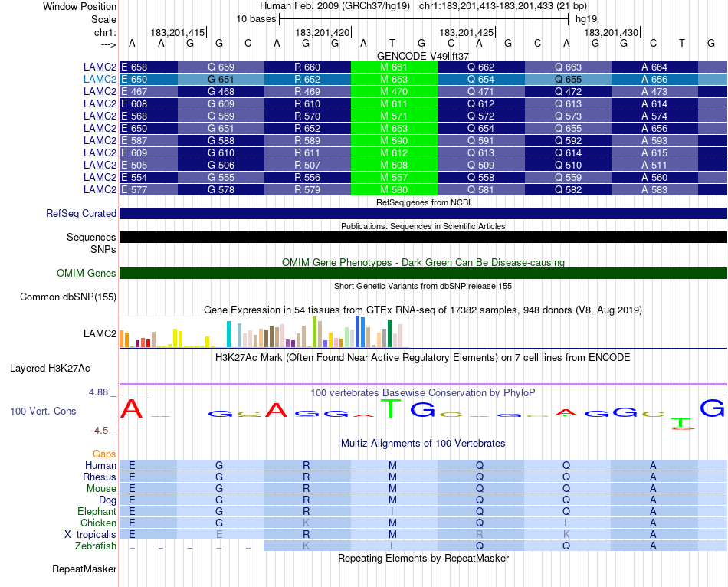728x587 pixels.
Task: Click the Multiz Alignments of 100 Vertebrates title
Action: [x=423, y=443]
